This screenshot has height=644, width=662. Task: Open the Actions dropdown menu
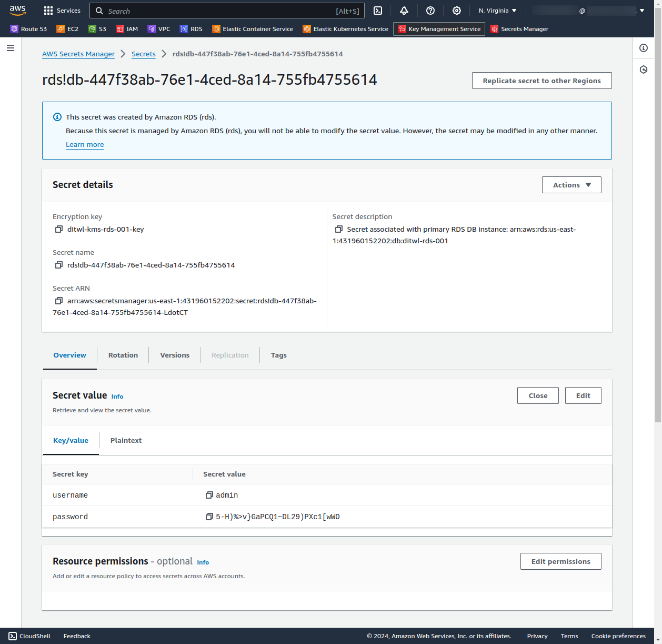click(571, 185)
